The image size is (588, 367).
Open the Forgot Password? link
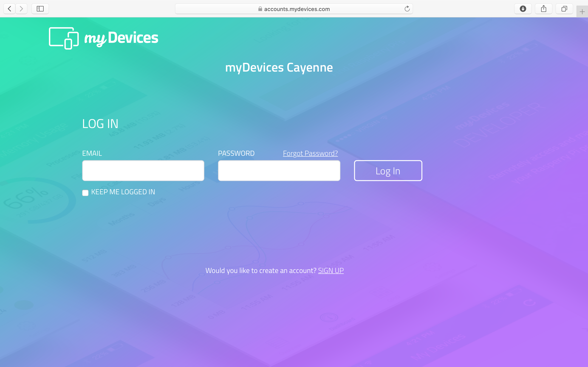click(310, 153)
